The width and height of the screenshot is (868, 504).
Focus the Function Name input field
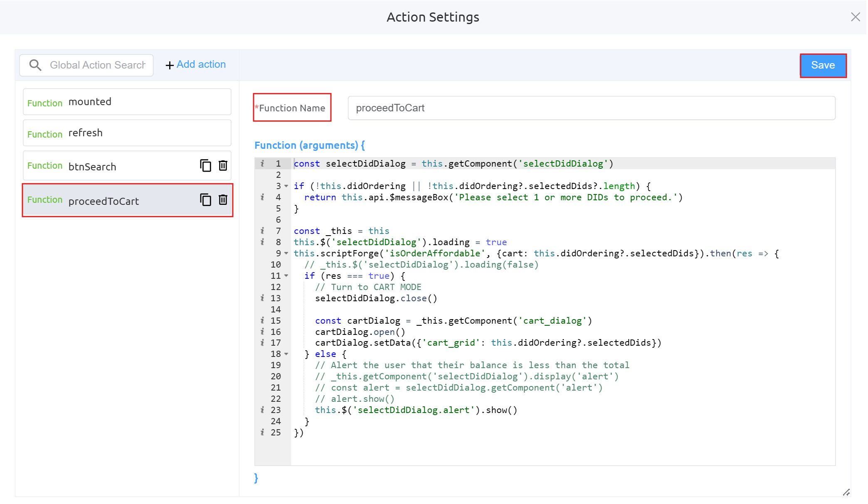(591, 108)
